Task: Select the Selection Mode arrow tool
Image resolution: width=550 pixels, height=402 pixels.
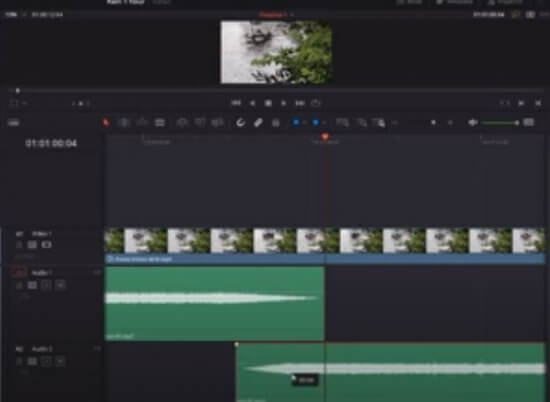Action: point(106,122)
